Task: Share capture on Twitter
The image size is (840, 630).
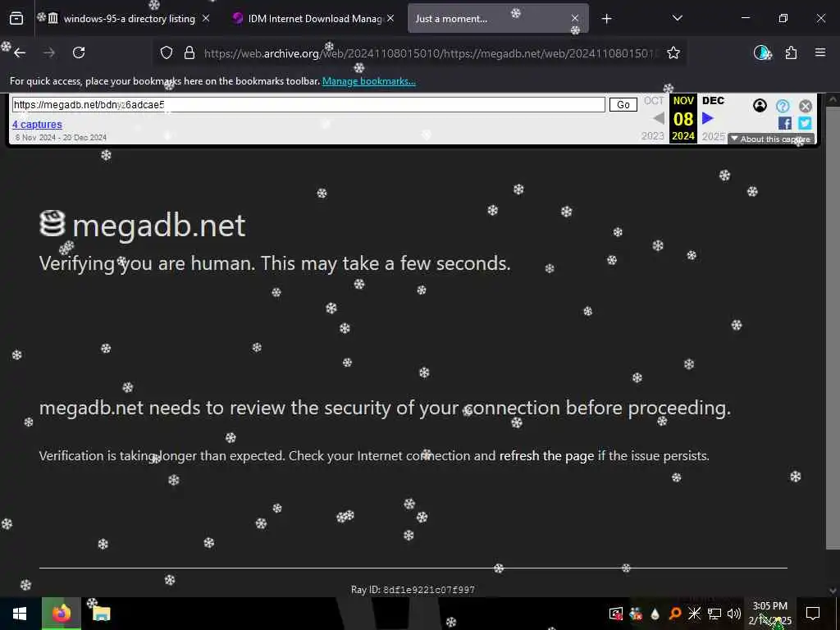Action: pyautogui.click(x=805, y=123)
